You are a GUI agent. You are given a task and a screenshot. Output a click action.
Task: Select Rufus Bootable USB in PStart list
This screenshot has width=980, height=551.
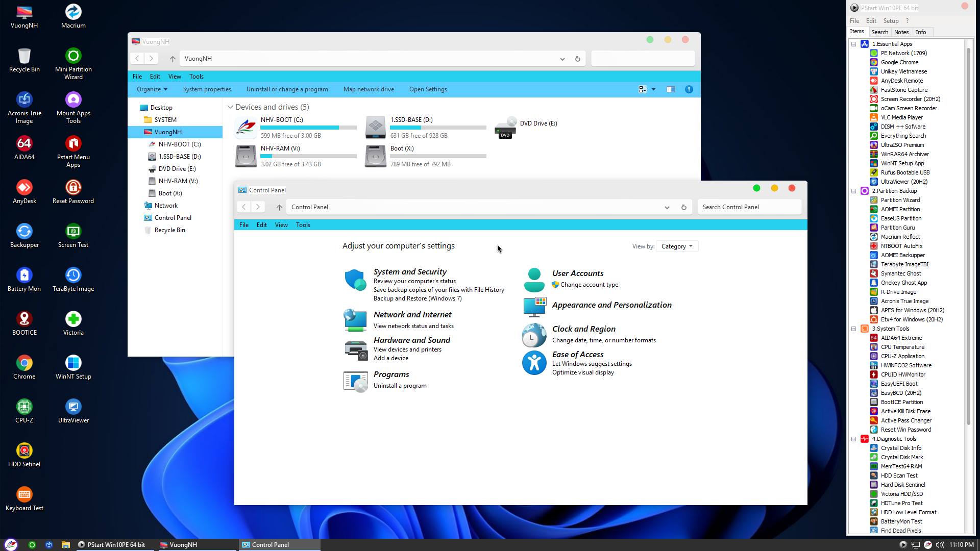tap(905, 172)
